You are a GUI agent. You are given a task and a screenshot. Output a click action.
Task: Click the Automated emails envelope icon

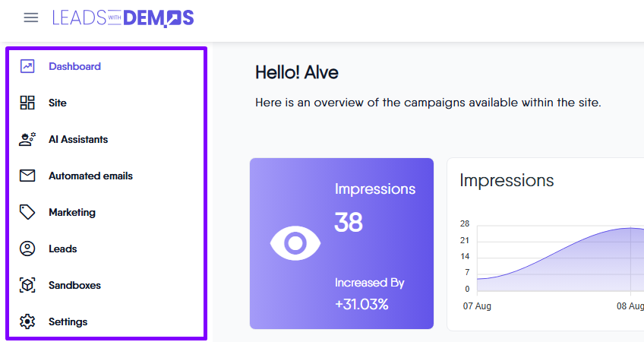27,176
